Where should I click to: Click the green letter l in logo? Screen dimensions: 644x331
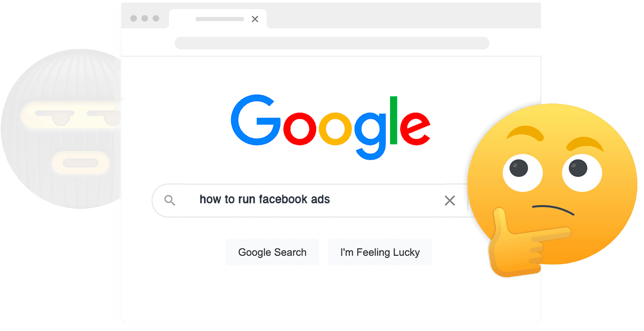point(393,120)
